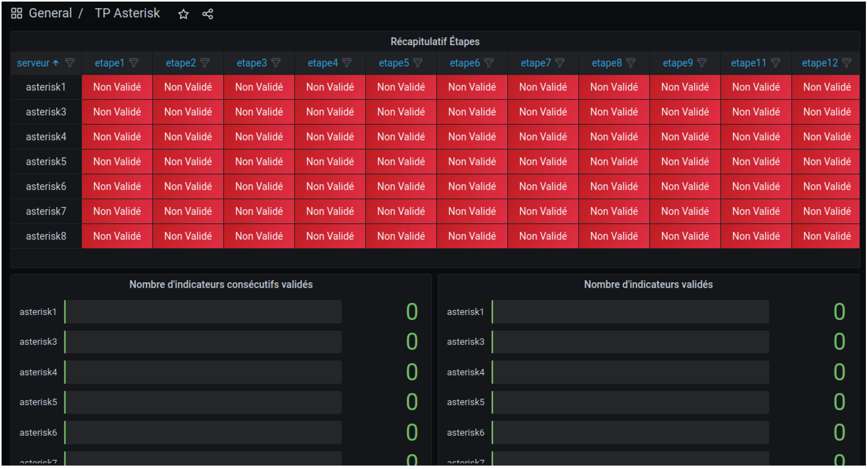Open Nombre d'indicateurs validés panel menu
The height and width of the screenshot is (469, 868).
(x=648, y=284)
